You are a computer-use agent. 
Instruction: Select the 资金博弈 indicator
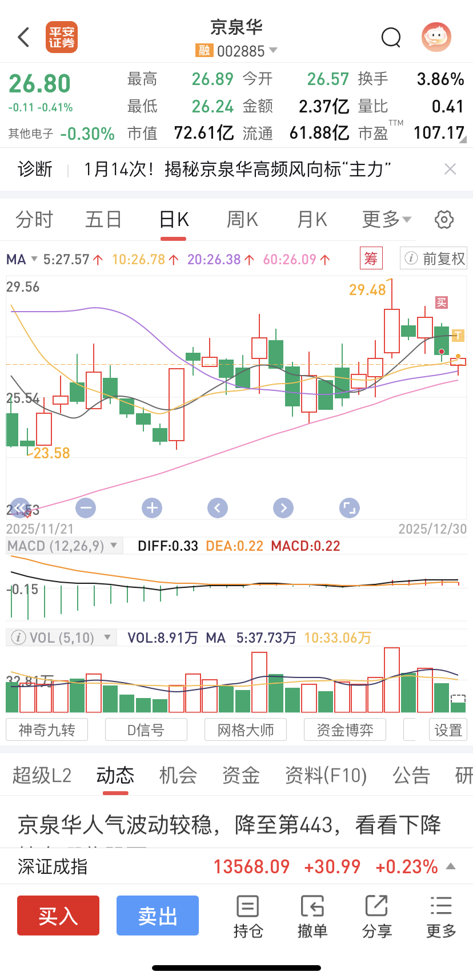click(x=345, y=730)
